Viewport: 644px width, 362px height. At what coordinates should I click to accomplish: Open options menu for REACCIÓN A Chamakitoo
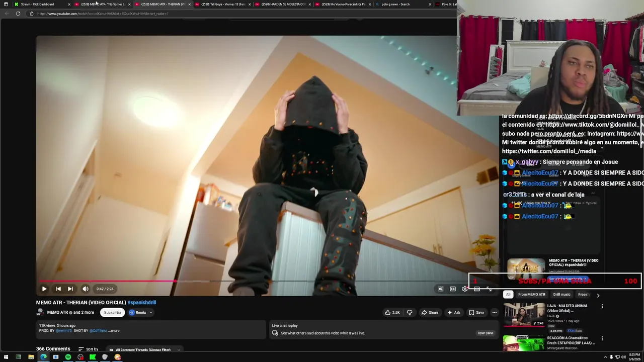(602, 338)
